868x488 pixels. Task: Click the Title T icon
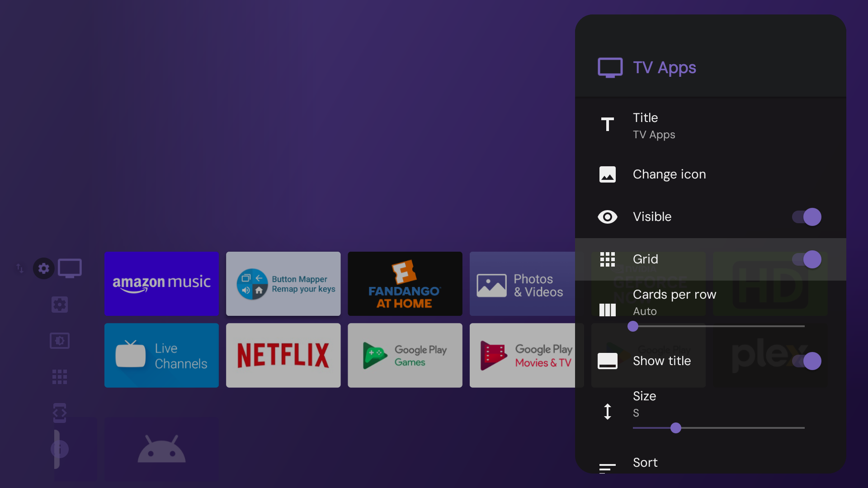coord(608,124)
